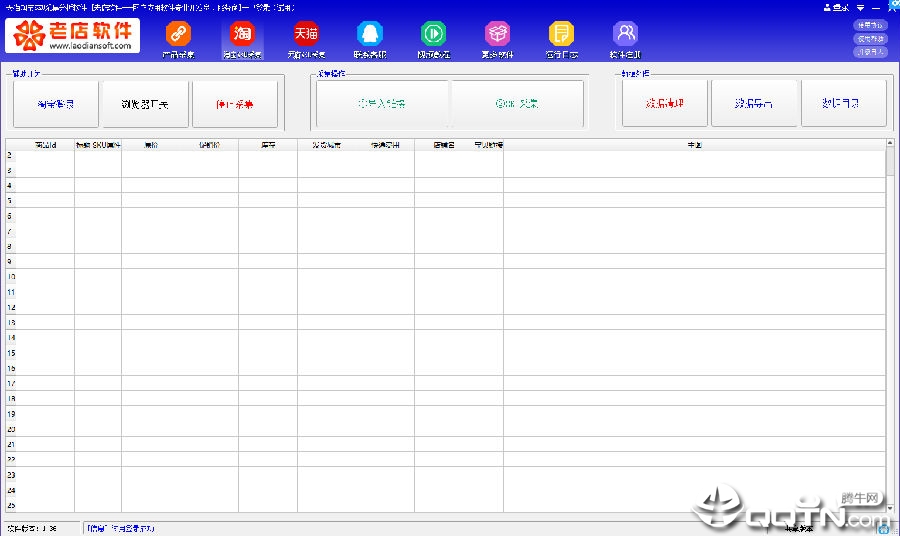The image size is (900, 536).
Task: Click the Taobao login button
Action: pos(56,104)
